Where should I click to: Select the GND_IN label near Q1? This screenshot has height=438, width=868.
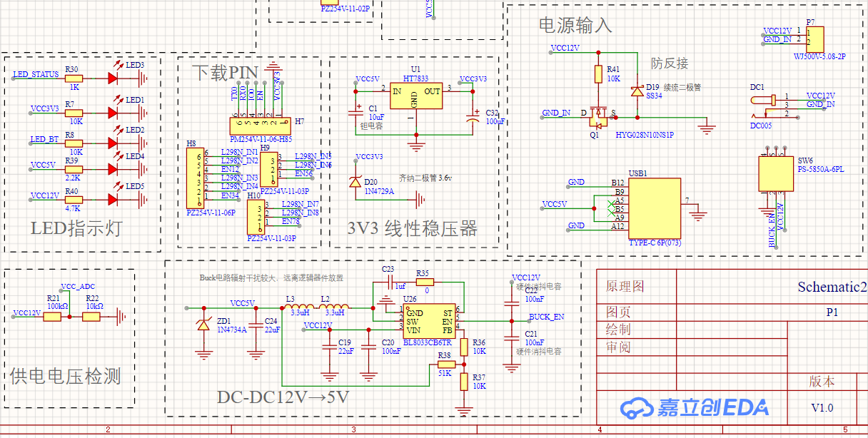tap(556, 113)
